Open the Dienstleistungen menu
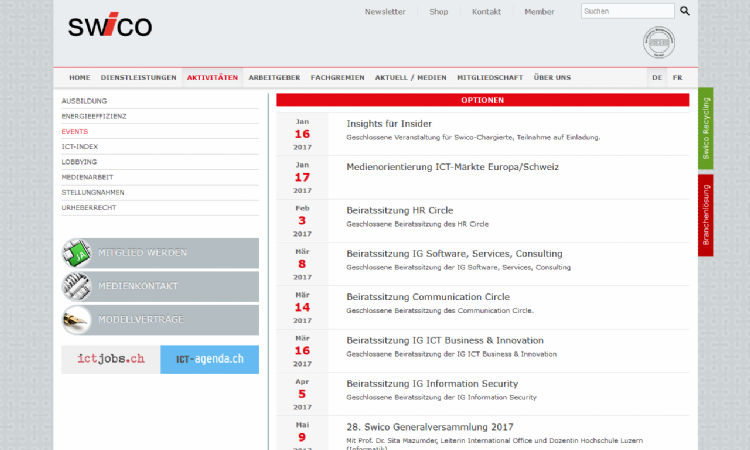Screen dimensions: 750x450 coord(138,77)
